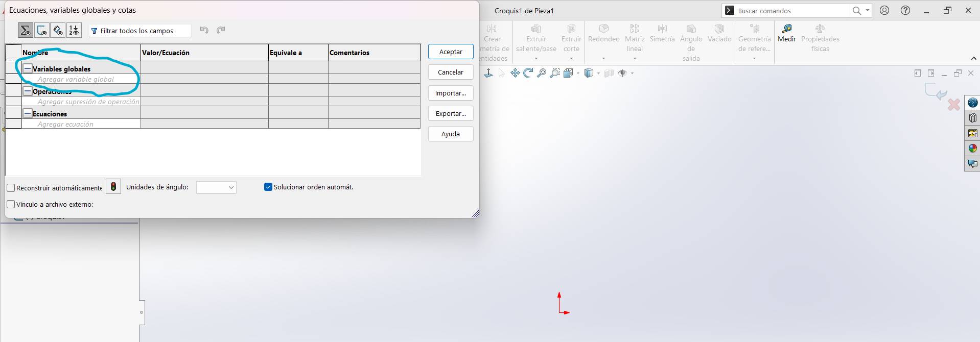Click the Equivale a column header

[298, 53]
